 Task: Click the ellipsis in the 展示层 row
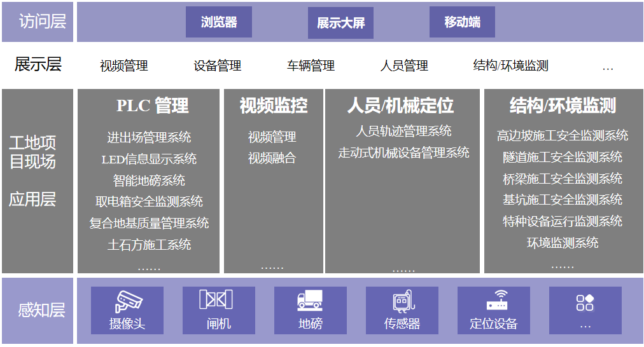coord(608,69)
